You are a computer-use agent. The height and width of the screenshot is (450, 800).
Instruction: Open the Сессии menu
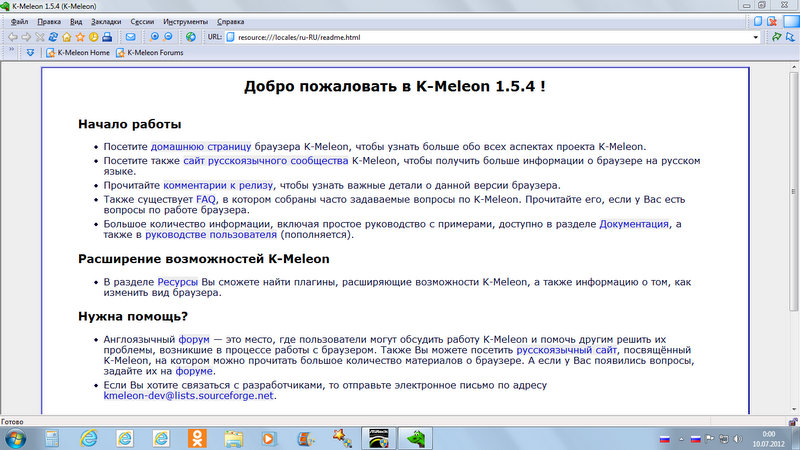[x=142, y=22]
